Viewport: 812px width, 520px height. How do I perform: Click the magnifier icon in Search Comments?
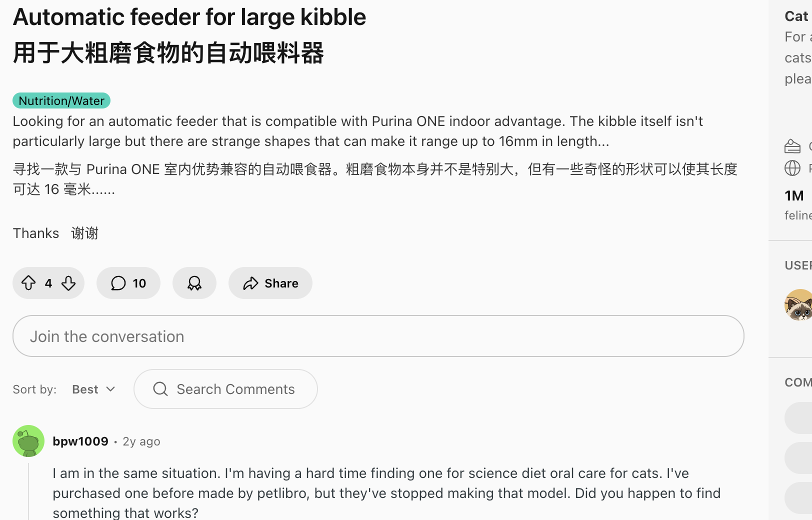160,389
